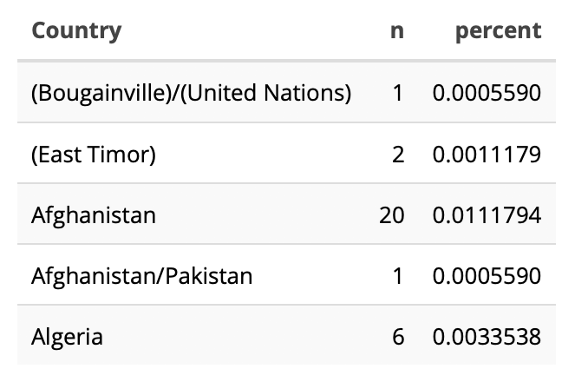The height and width of the screenshot is (382, 588).
Task: Click the Country column header
Action: tap(76, 31)
